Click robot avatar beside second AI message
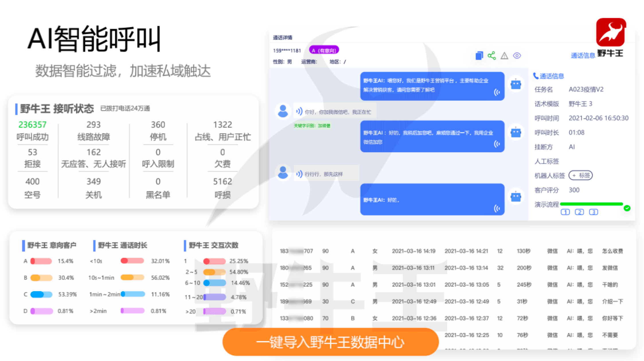644x361 pixels. pyautogui.click(x=516, y=132)
